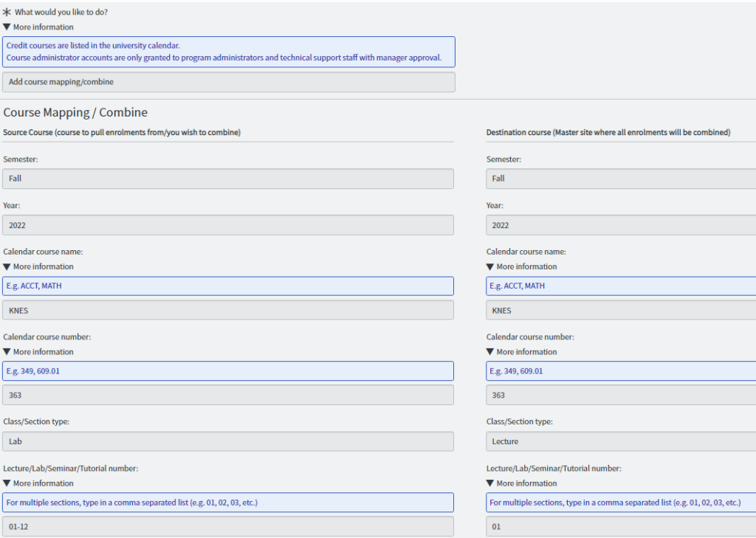
Task: Open the source course Semester dropdown
Action: (228, 179)
